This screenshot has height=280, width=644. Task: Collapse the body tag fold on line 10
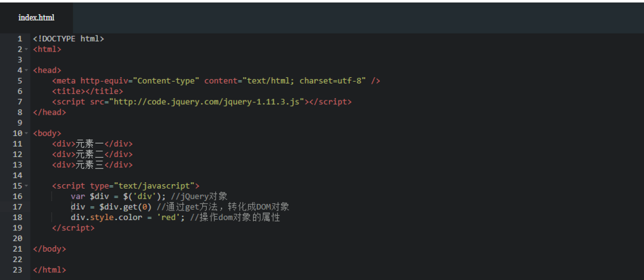(26, 133)
